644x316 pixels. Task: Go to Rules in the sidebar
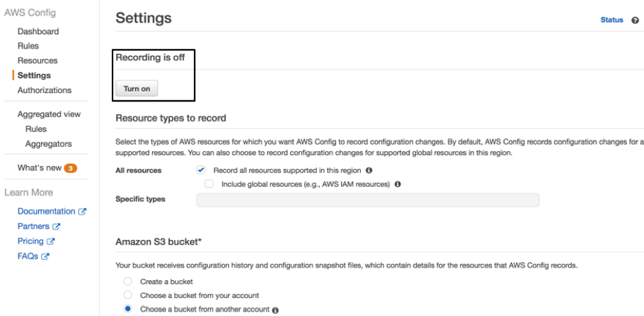[x=28, y=46]
